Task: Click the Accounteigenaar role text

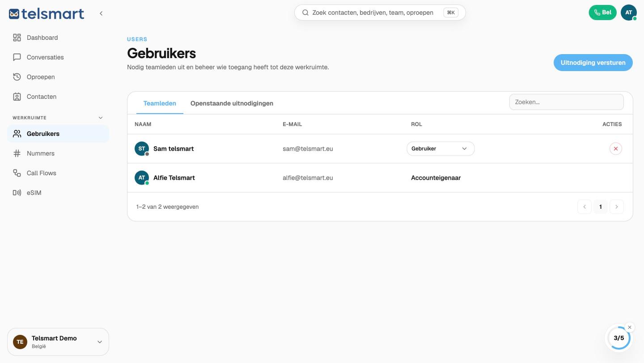Action: (x=436, y=177)
